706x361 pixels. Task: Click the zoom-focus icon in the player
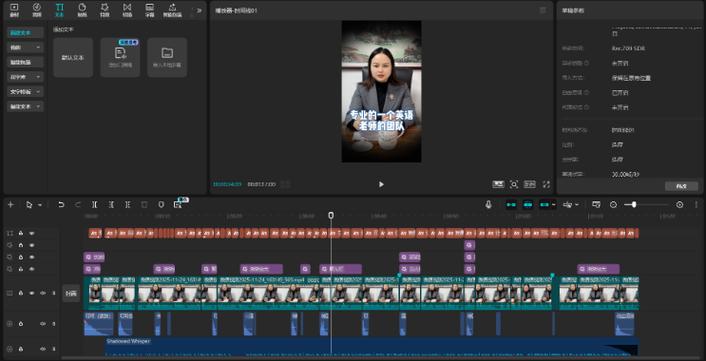tap(514, 184)
